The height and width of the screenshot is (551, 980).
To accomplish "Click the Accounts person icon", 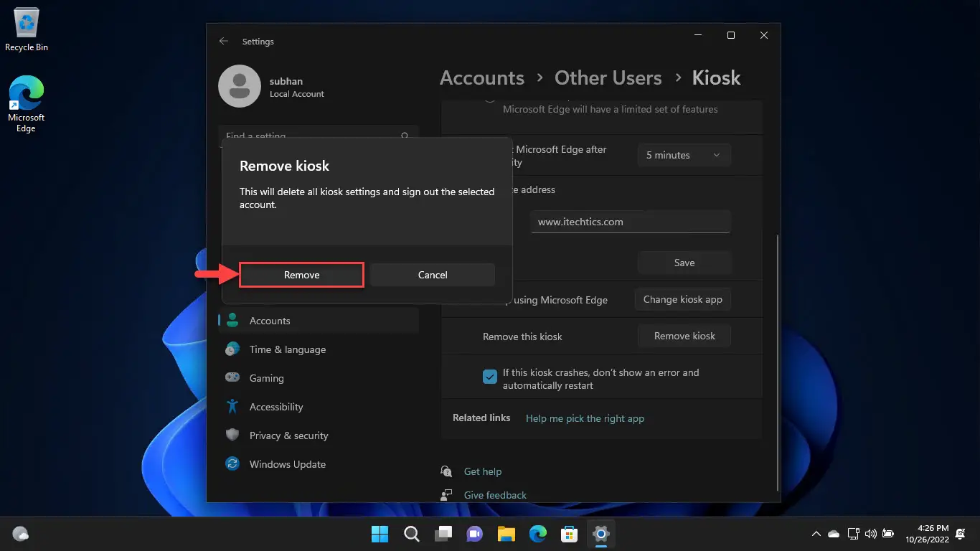I will point(232,321).
